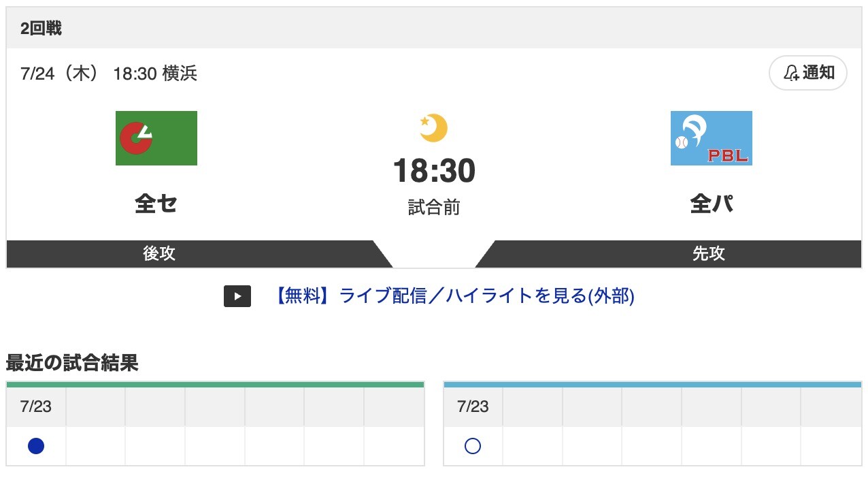Toggle the 後攻 banner for 全セ
This screenshot has height=478, width=868.
pyautogui.click(x=158, y=253)
